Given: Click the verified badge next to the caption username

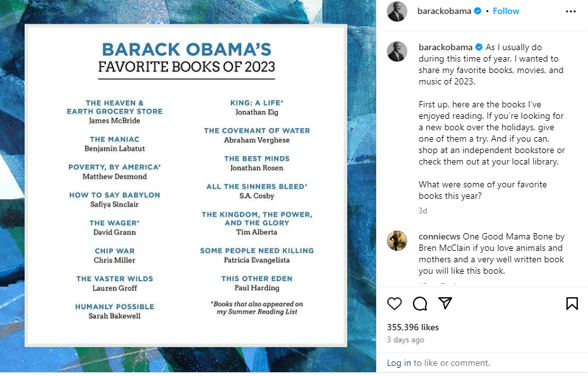Looking at the screenshot, I should pyautogui.click(x=479, y=48).
